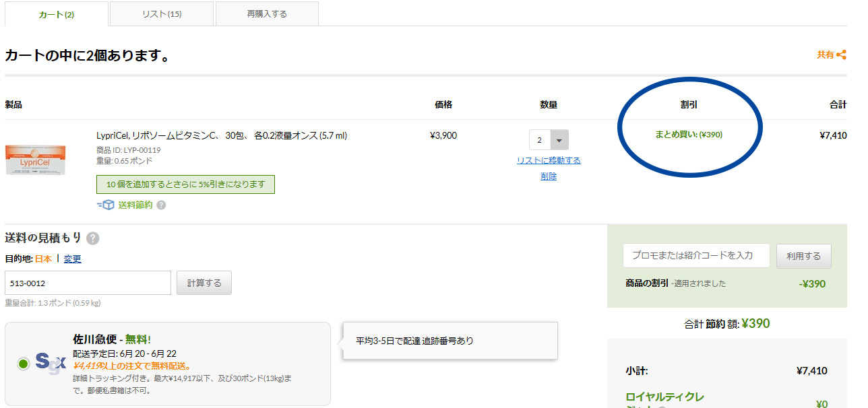The height and width of the screenshot is (408, 868).
Task: Click the 重量合計: 1.3 ポンド text
Action: 53,303
